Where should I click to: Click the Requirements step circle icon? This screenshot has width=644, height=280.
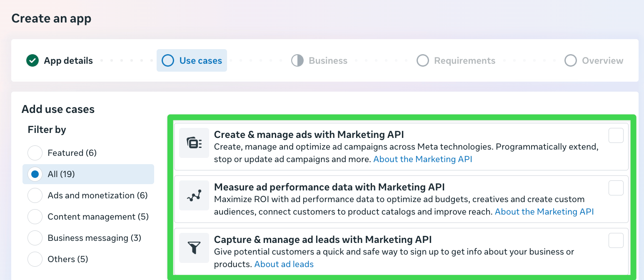coord(422,61)
